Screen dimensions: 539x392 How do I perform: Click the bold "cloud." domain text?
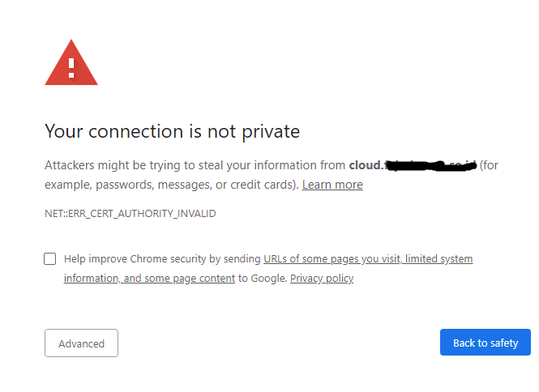coord(366,165)
